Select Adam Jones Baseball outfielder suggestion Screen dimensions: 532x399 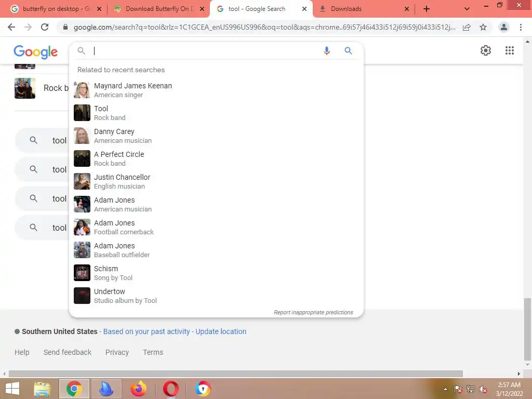pyautogui.click(x=216, y=250)
